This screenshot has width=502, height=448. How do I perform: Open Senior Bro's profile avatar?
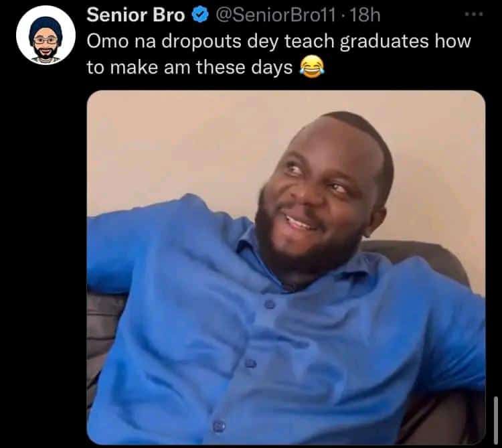(46, 35)
